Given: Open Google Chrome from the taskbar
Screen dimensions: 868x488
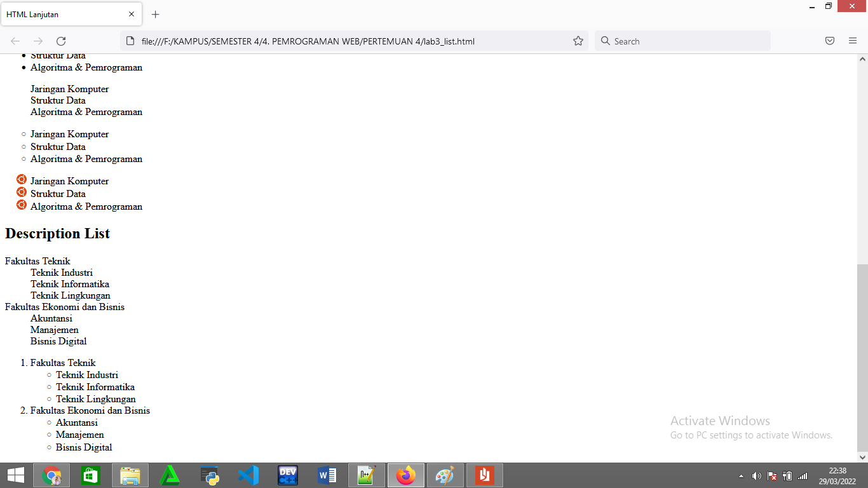Looking at the screenshot, I should pyautogui.click(x=51, y=475).
